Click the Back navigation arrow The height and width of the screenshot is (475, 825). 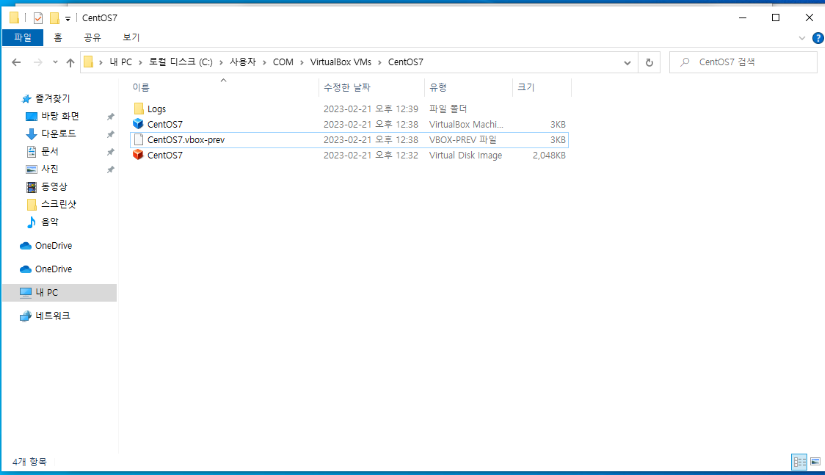point(16,62)
